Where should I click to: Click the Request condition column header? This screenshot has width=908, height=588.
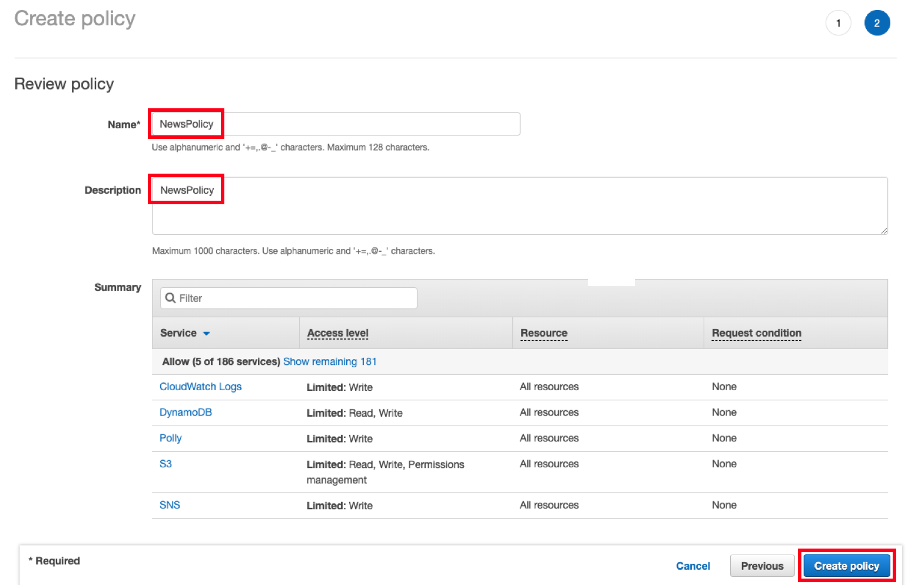pos(756,333)
